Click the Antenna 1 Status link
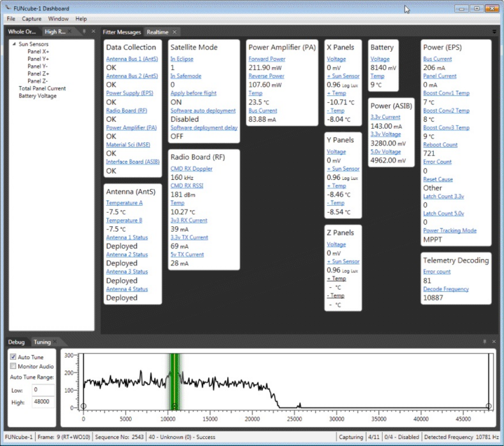Screen dimensions: 504x446 click(x=127, y=237)
